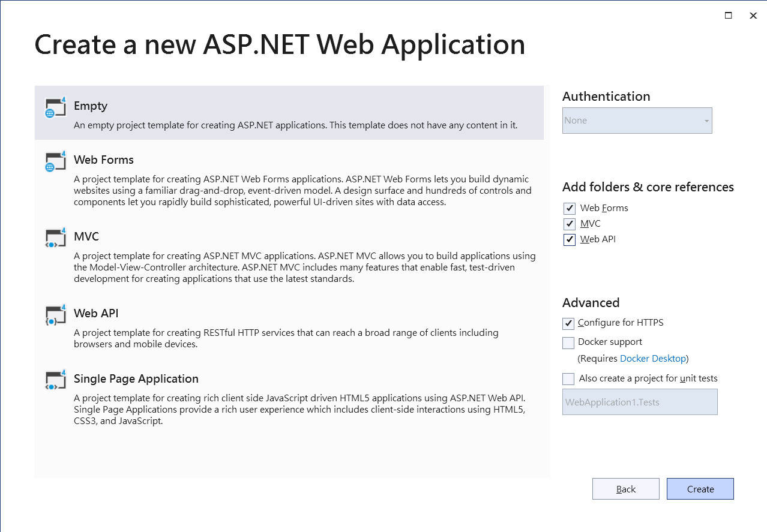767x532 pixels.
Task: Enable the Docker support checkbox
Action: 568,342
